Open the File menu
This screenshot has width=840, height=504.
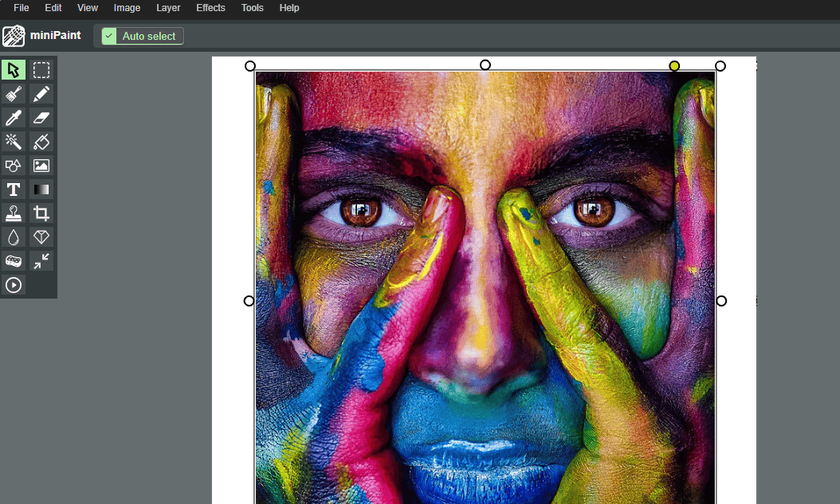[x=22, y=8]
